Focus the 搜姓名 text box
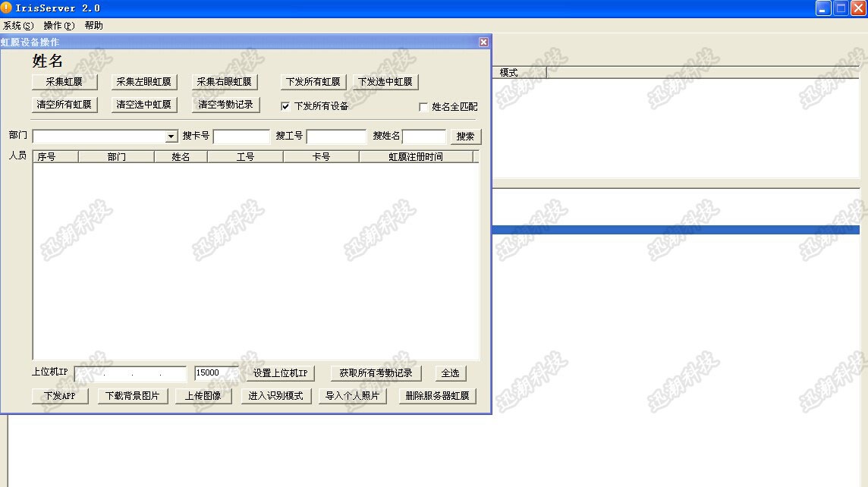Image resolution: width=868 pixels, height=487 pixels. 423,137
